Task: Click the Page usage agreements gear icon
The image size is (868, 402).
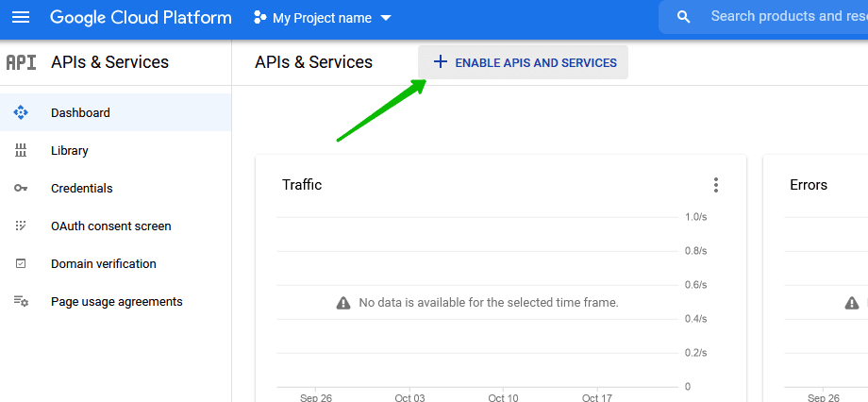Action: [x=21, y=302]
